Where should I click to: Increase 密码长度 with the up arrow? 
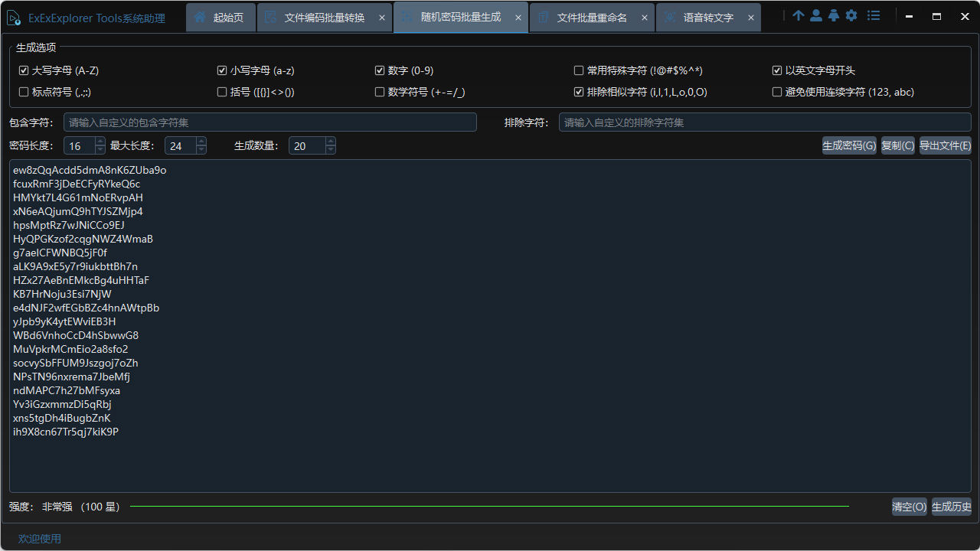[x=100, y=142]
